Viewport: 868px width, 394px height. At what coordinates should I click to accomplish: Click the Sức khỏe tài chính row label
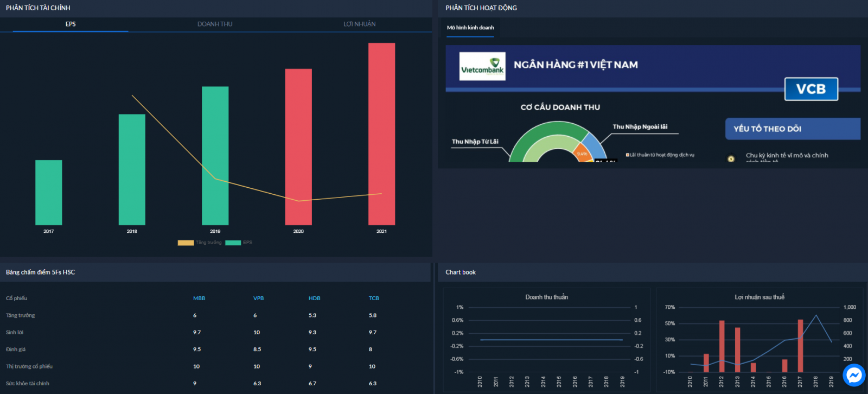(28, 384)
